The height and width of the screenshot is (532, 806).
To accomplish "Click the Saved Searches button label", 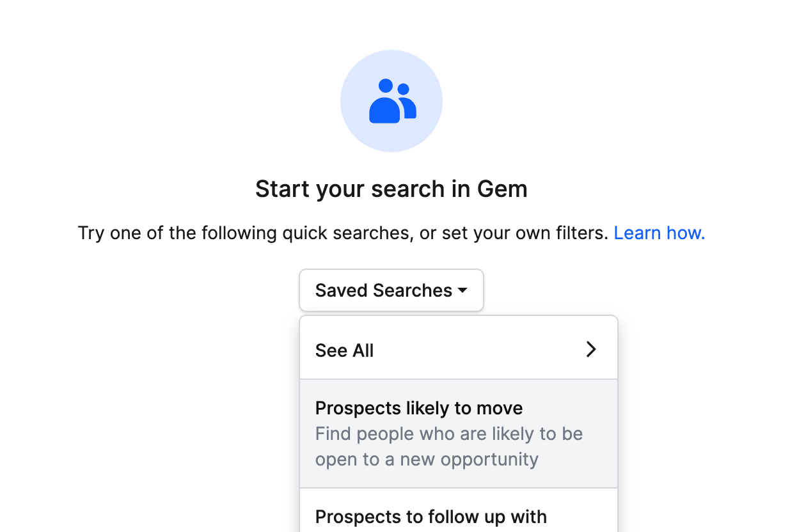I will tap(384, 290).
